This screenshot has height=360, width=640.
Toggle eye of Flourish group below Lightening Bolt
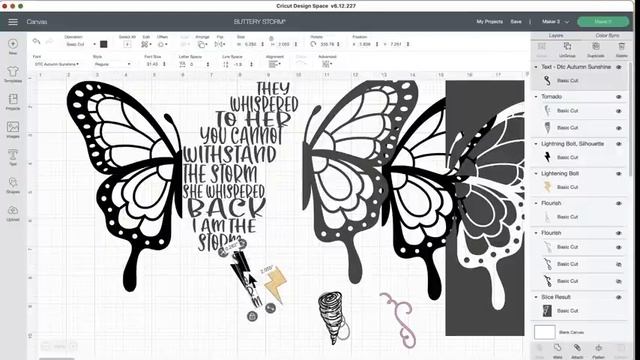pyautogui.click(x=619, y=203)
